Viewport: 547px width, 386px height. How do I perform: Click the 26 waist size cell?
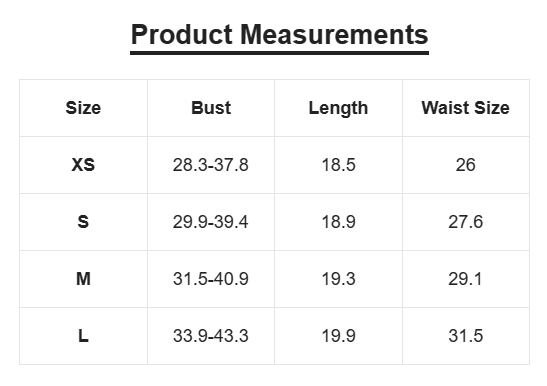[x=466, y=165]
